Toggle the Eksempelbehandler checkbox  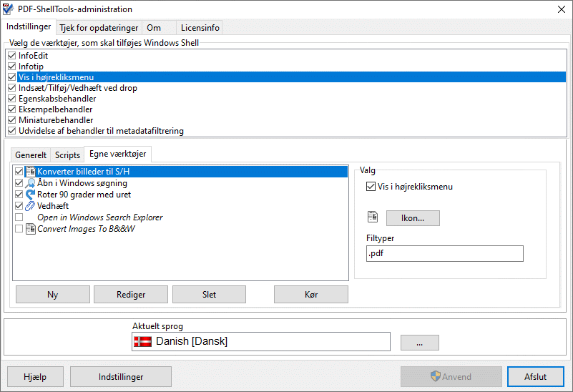(x=11, y=109)
